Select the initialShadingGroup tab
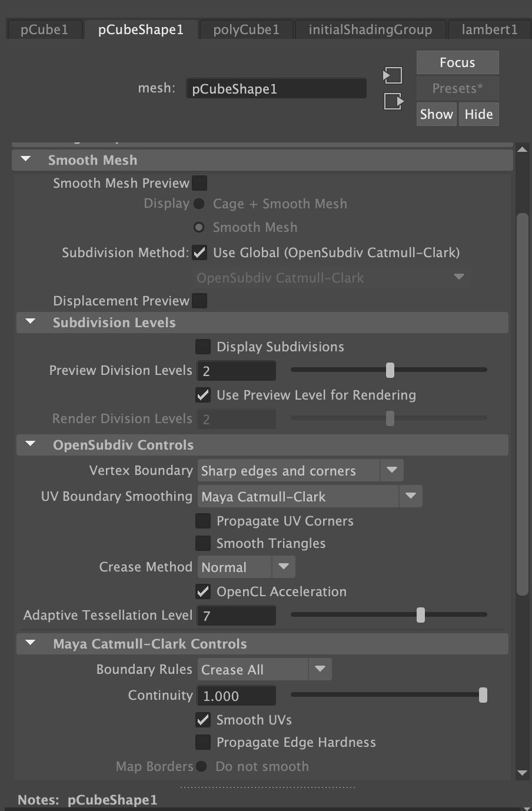The height and width of the screenshot is (811, 532). click(370, 29)
